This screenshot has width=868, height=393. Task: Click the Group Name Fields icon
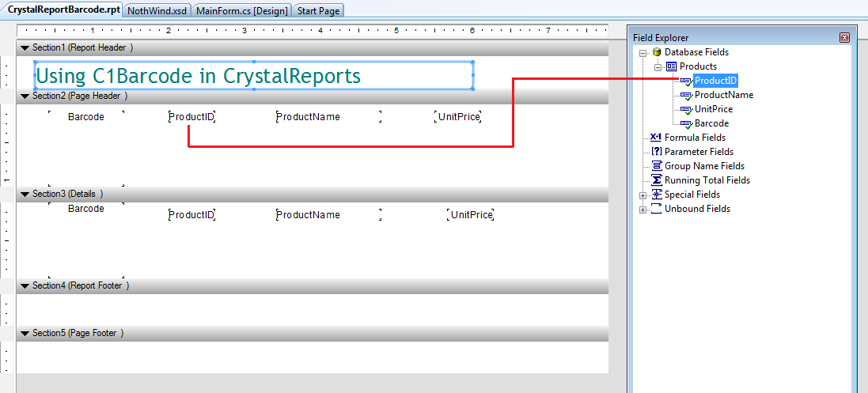tap(656, 166)
